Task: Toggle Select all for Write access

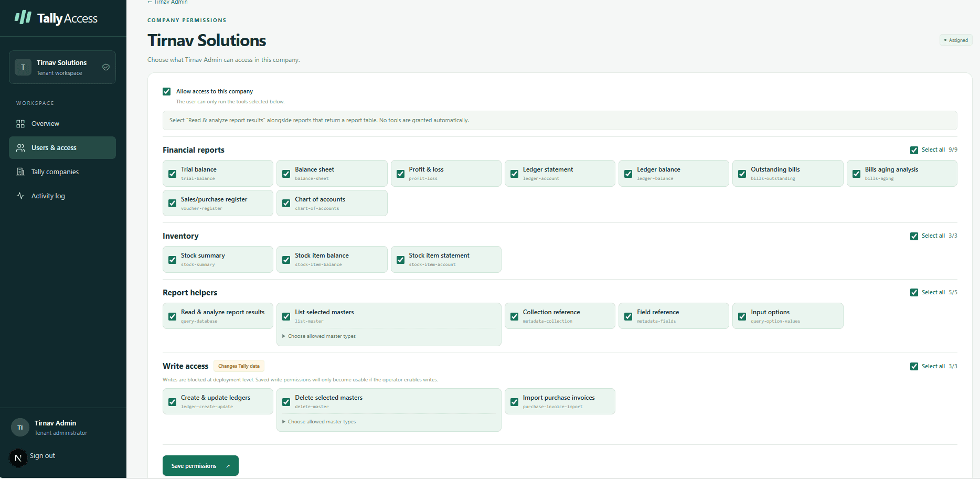Action: coord(914,367)
